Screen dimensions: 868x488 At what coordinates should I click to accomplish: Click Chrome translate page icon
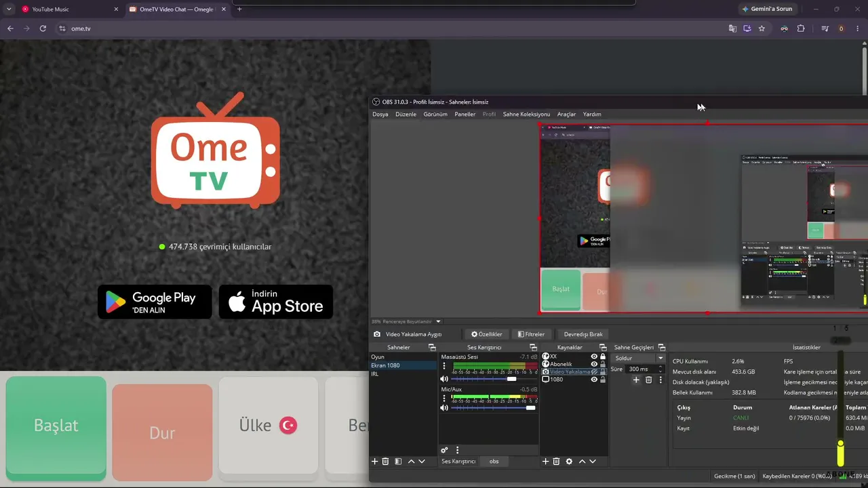(732, 28)
